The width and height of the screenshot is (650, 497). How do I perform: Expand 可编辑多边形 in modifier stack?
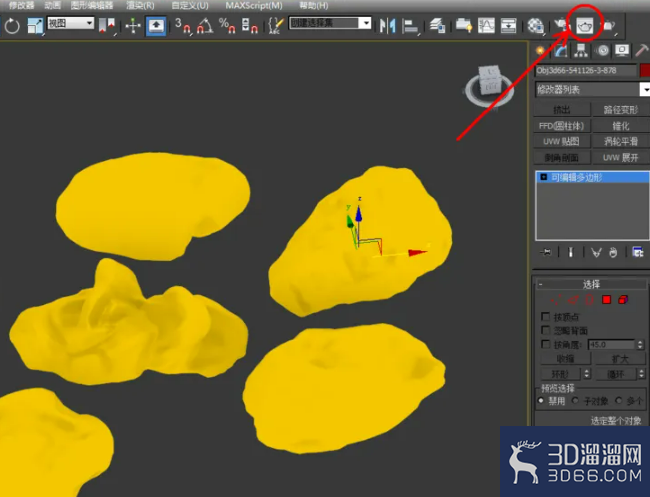543,177
